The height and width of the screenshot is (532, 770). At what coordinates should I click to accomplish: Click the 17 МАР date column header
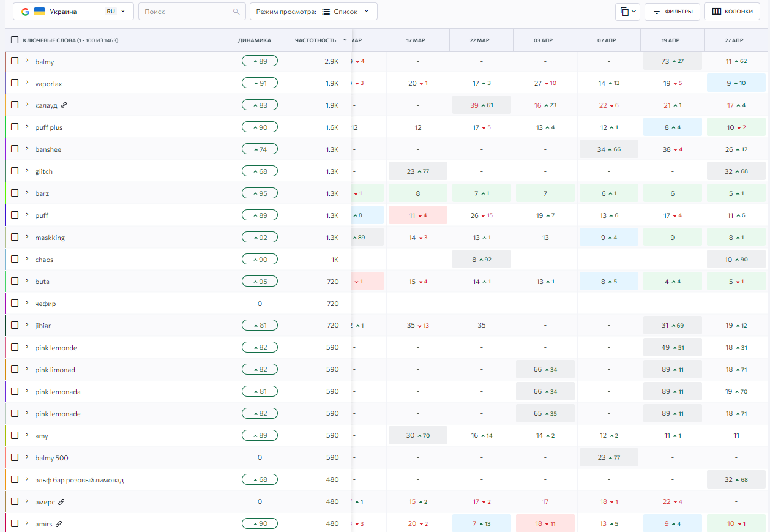pyautogui.click(x=416, y=40)
